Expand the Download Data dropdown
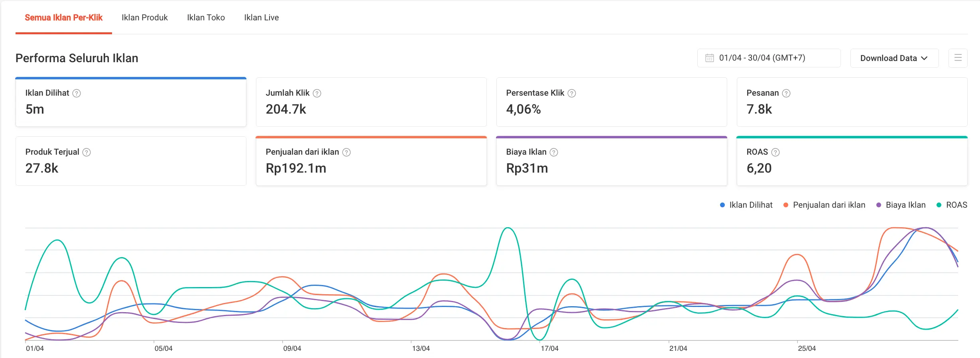This screenshot has height=358, width=980. click(x=894, y=58)
